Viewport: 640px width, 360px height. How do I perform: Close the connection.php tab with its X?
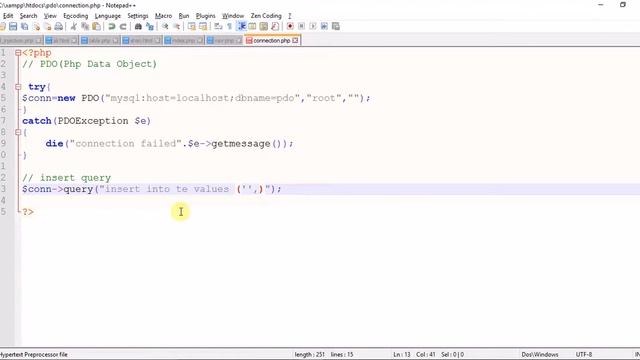295,40
